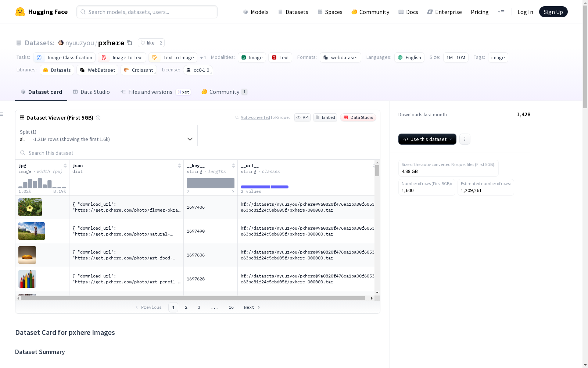Open the Files and versions tab

[x=155, y=92]
